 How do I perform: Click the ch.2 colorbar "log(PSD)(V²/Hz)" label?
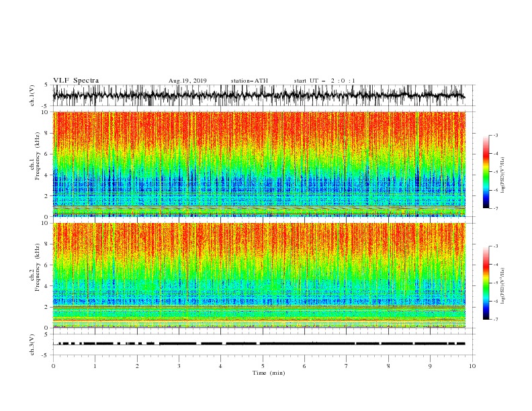click(503, 285)
